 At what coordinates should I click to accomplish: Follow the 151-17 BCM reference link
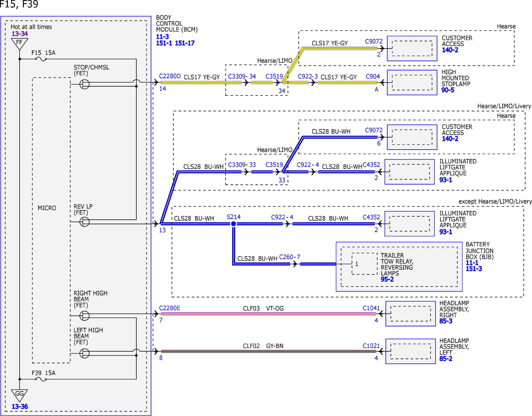(x=185, y=43)
